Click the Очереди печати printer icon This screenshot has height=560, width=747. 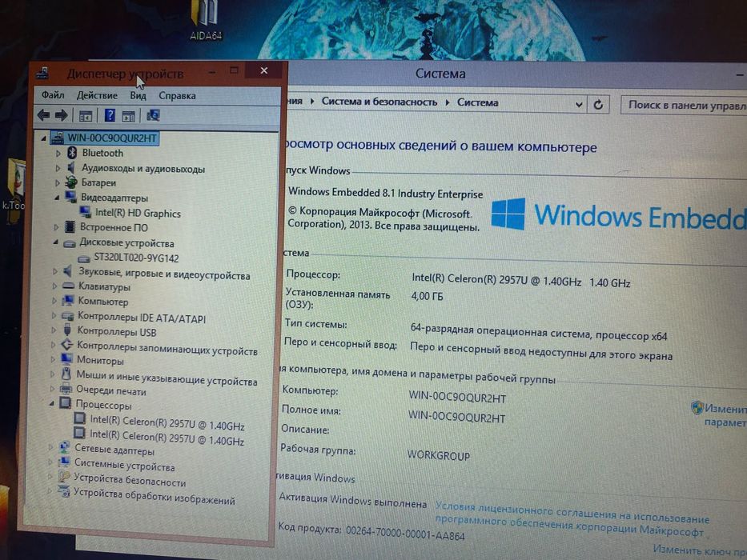(66, 390)
